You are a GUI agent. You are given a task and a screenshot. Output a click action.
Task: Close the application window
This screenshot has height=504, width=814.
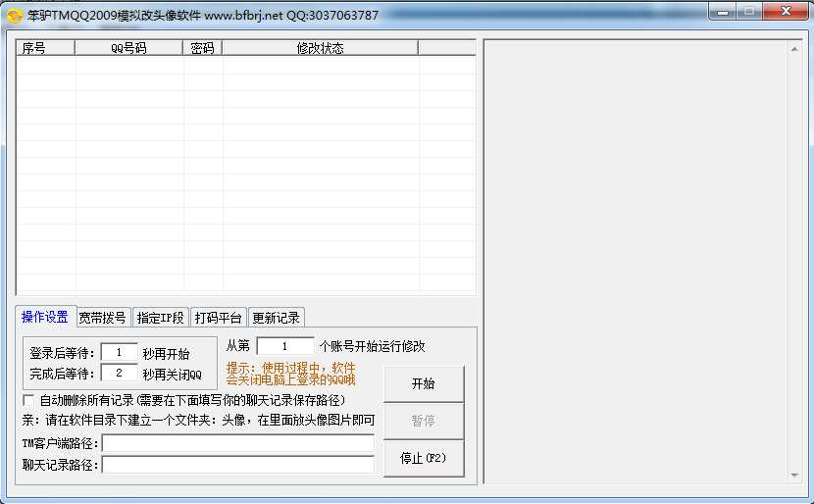click(786, 12)
